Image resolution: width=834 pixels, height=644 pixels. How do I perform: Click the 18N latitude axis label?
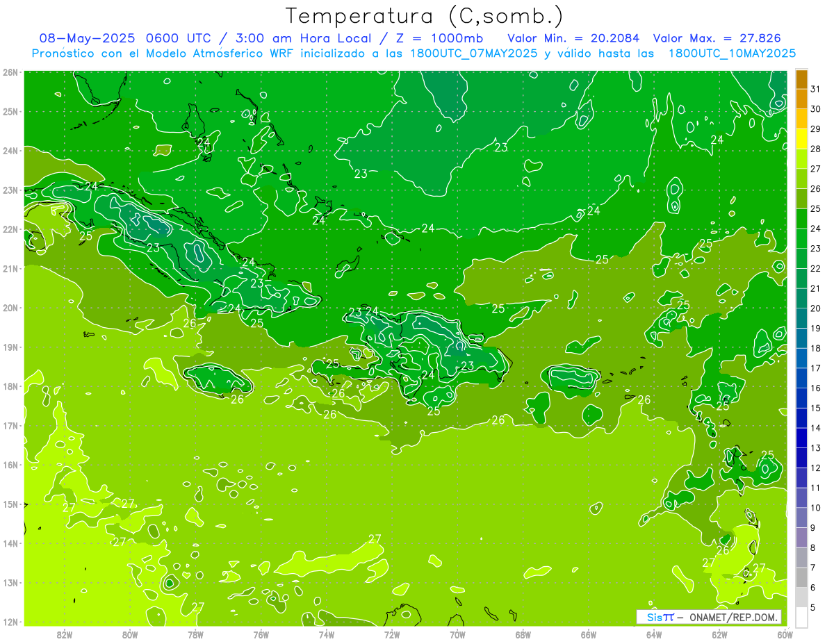point(10,386)
